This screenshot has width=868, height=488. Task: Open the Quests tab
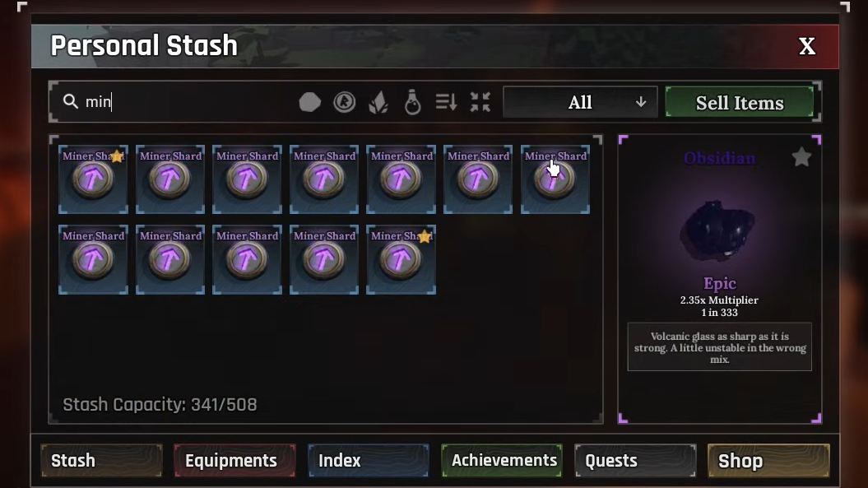pyautogui.click(x=635, y=460)
